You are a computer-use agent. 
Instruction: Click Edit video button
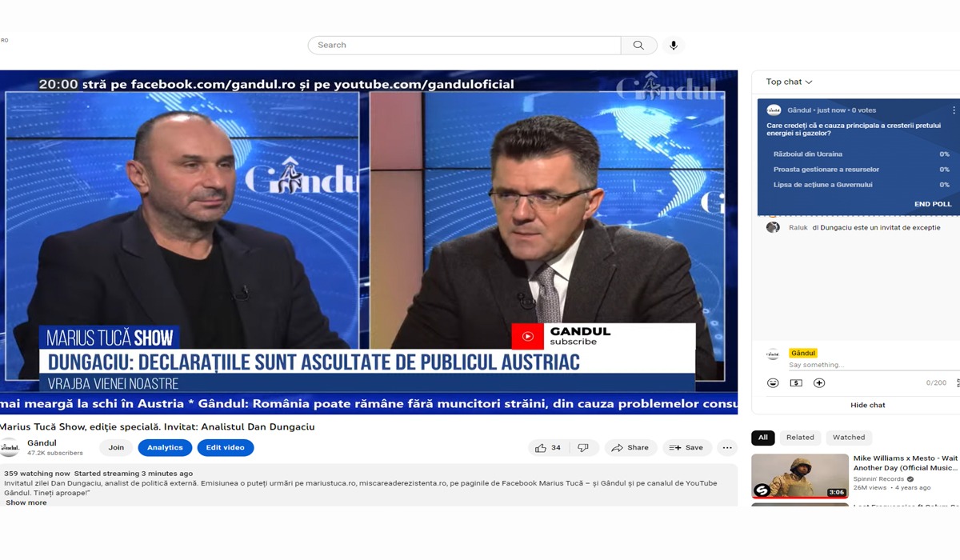[x=226, y=448]
